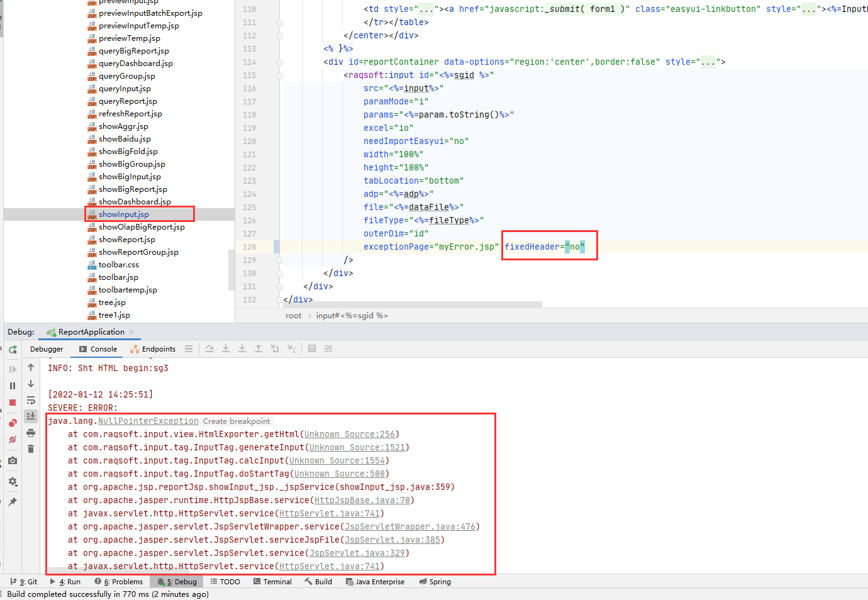Rerun ReportApplication with the rerun icon

(13, 350)
